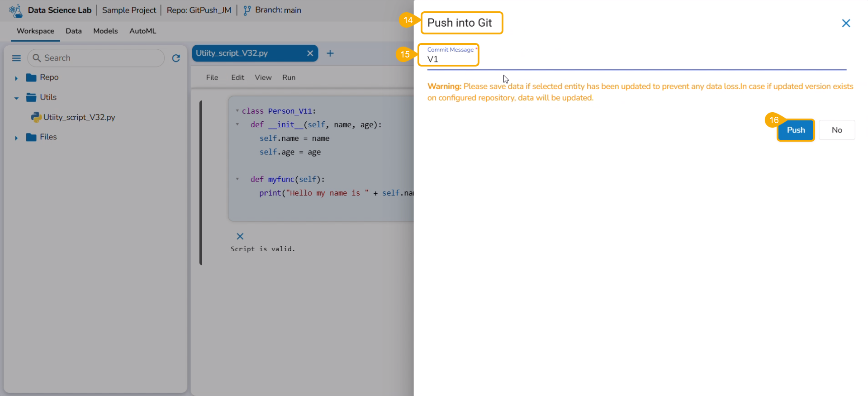Expand the Files folder
This screenshot has height=396, width=868.
[16, 138]
